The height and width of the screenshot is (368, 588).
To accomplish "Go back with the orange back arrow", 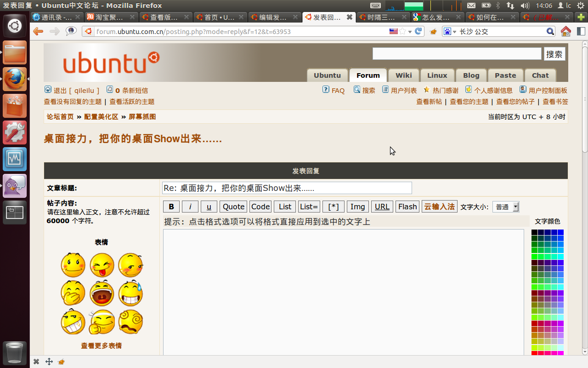I will pos(38,31).
